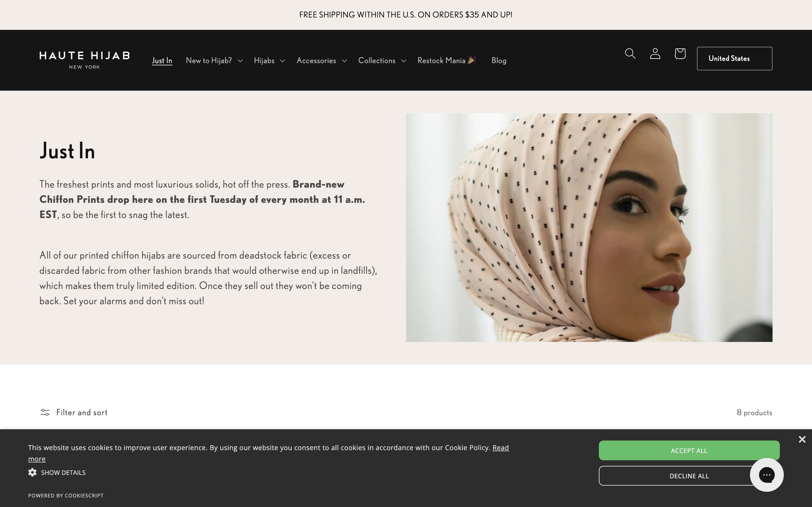This screenshot has height=507, width=812.
Task: Dismiss the cookie banner with the X
Action: (802, 439)
